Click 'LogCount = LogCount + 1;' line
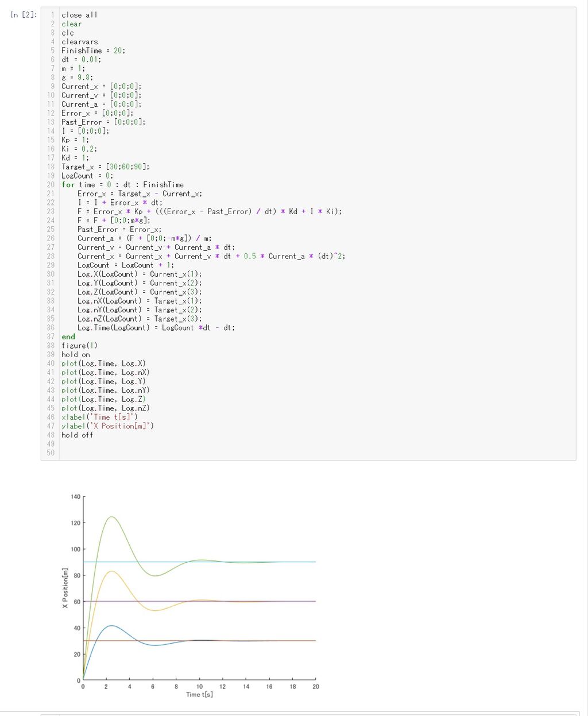Viewport: 588px width, 716px height. point(126,265)
